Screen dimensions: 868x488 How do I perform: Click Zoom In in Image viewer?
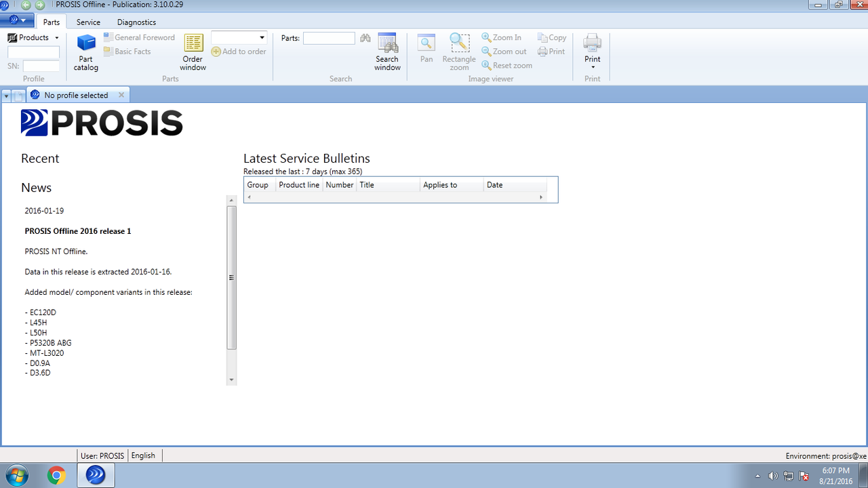502,38
